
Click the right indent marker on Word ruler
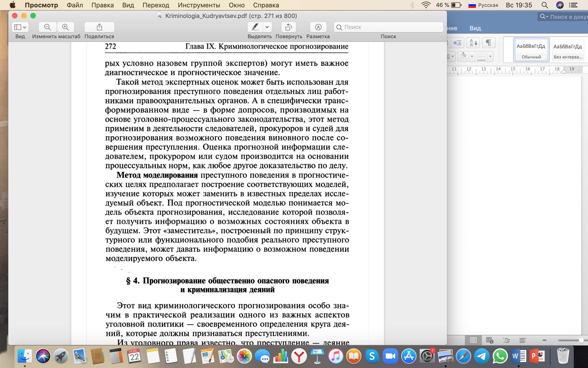[x=564, y=71]
